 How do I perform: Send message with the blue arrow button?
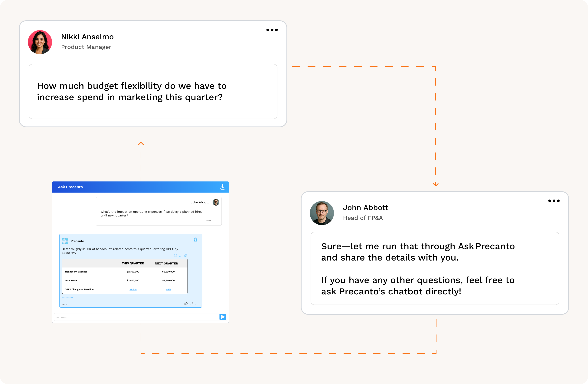click(223, 317)
